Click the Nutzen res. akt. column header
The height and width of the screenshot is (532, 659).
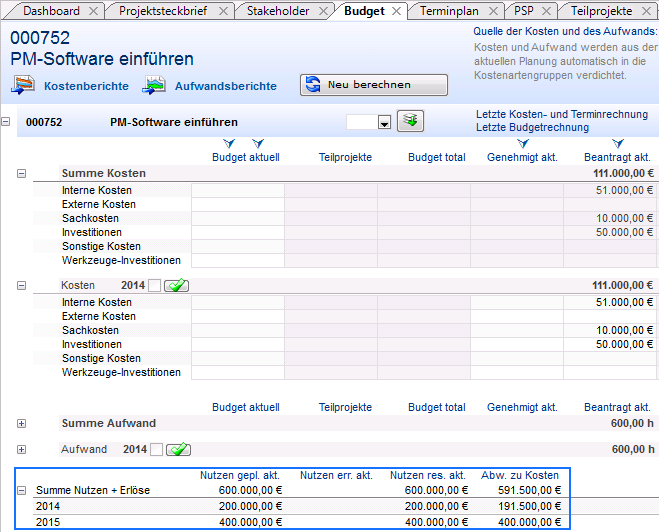point(428,475)
